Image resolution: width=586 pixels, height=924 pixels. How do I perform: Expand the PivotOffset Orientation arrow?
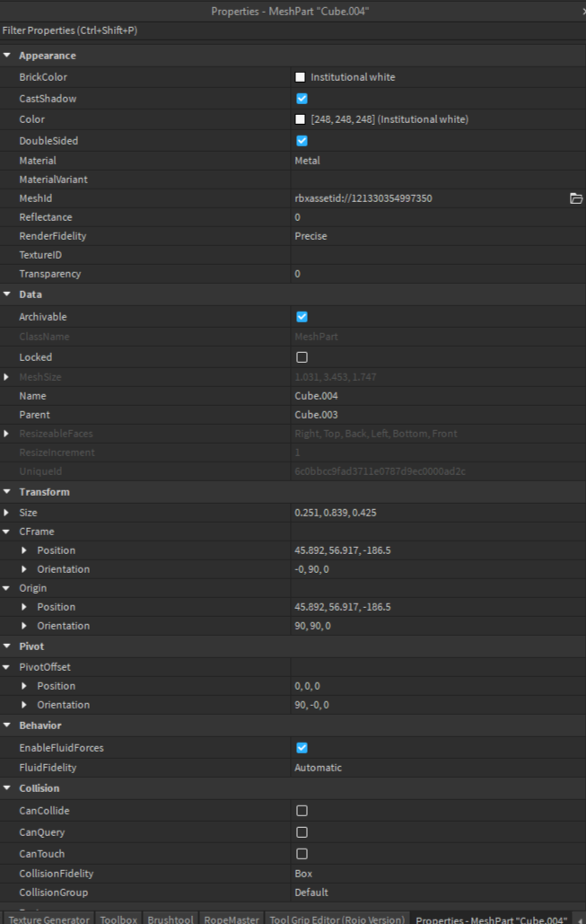tap(24, 705)
